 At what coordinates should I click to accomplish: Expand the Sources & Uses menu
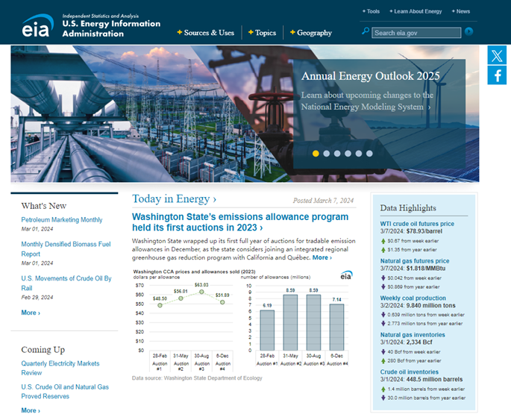[x=206, y=33]
